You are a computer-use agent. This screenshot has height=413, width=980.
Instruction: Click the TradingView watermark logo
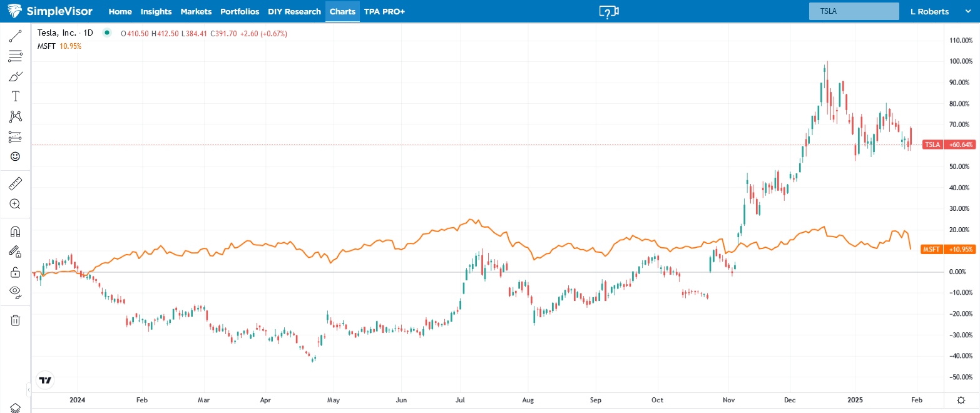(44, 380)
